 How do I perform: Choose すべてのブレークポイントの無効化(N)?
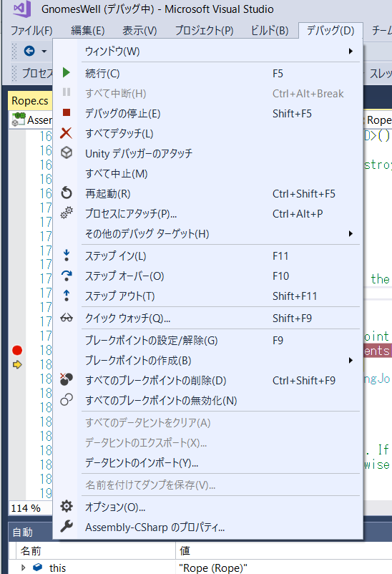tap(208, 401)
